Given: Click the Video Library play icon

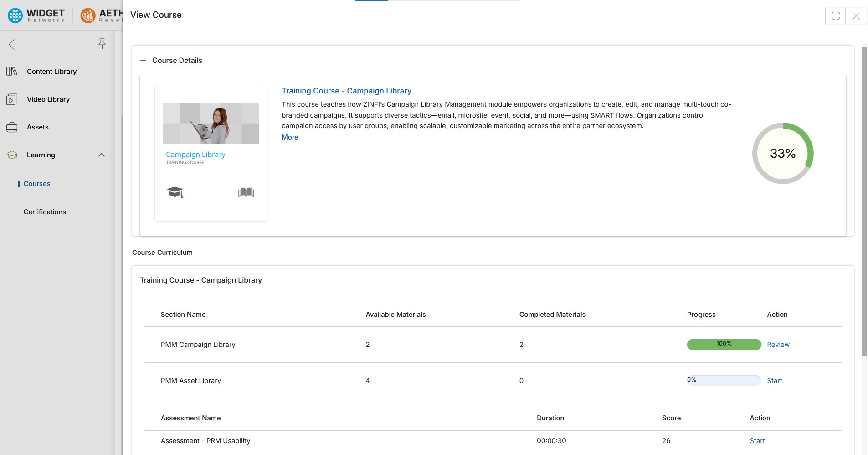Looking at the screenshot, I should click(x=12, y=99).
